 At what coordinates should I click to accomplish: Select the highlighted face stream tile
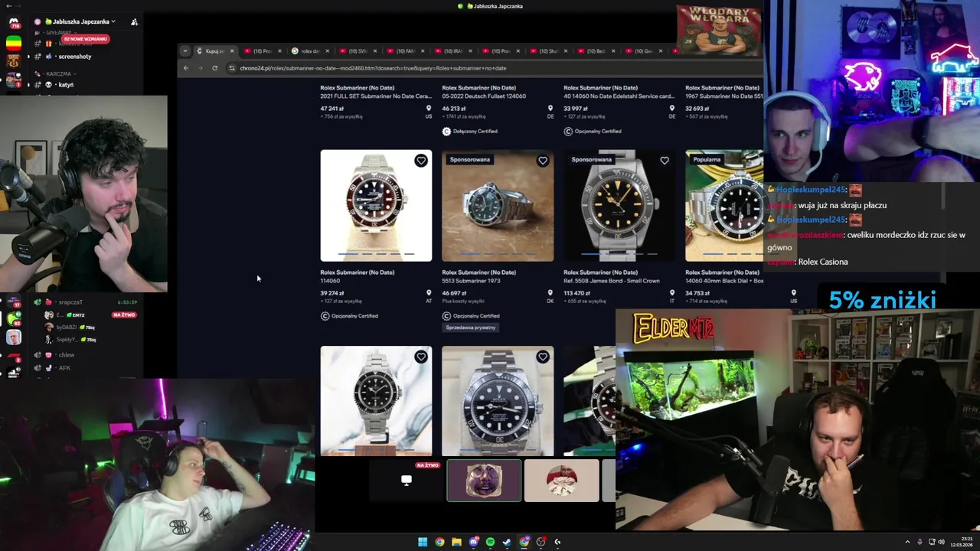pos(484,481)
